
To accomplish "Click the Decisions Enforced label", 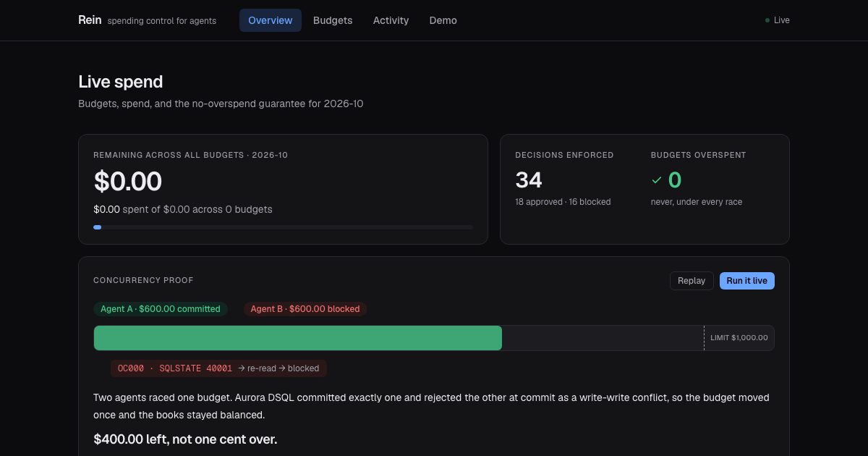I will (564, 156).
